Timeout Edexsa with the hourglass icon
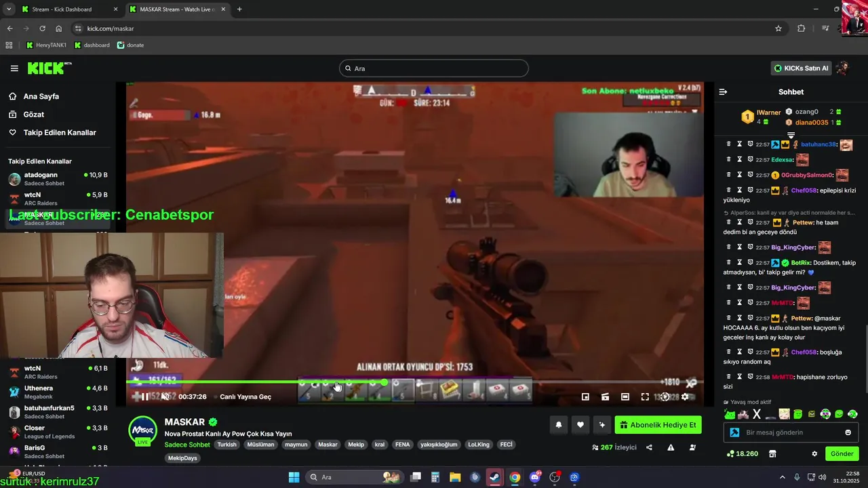The image size is (868, 488). (740, 159)
